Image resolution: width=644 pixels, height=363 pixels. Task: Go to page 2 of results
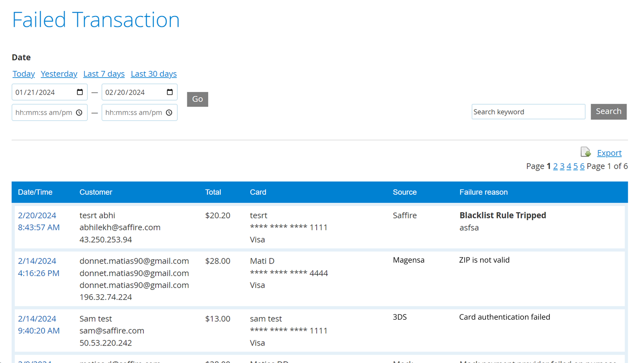555,166
